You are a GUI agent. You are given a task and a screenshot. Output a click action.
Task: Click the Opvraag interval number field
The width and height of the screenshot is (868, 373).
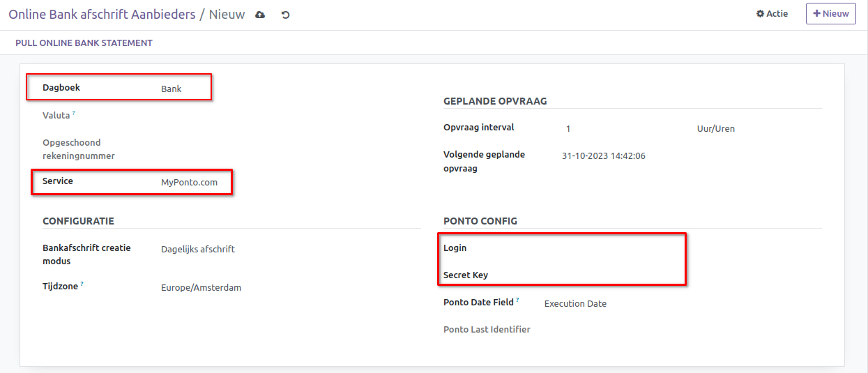point(620,129)
